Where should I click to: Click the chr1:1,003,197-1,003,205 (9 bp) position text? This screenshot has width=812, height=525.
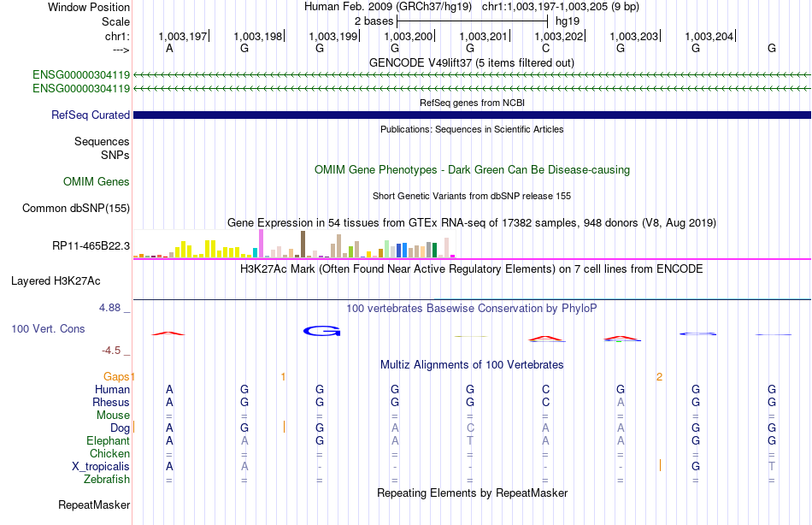(x=561, y=7)
